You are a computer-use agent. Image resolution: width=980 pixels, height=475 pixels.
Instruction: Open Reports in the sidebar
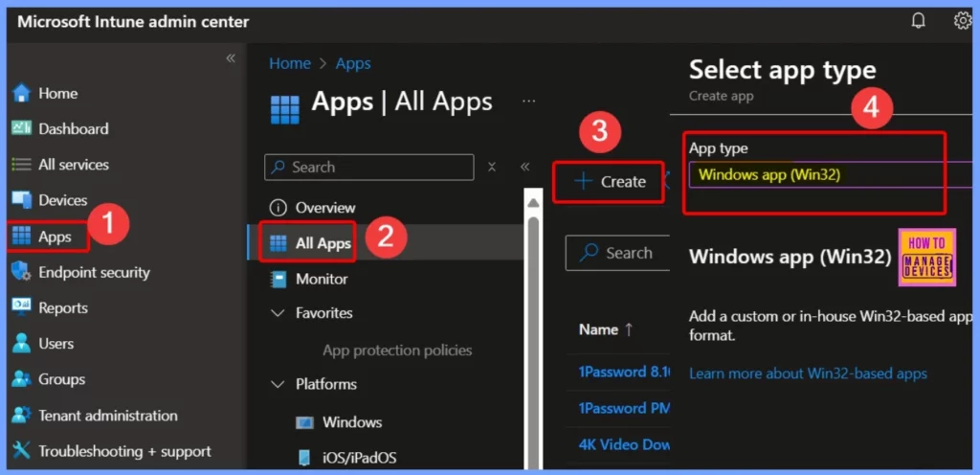click(x=50, y=308)
